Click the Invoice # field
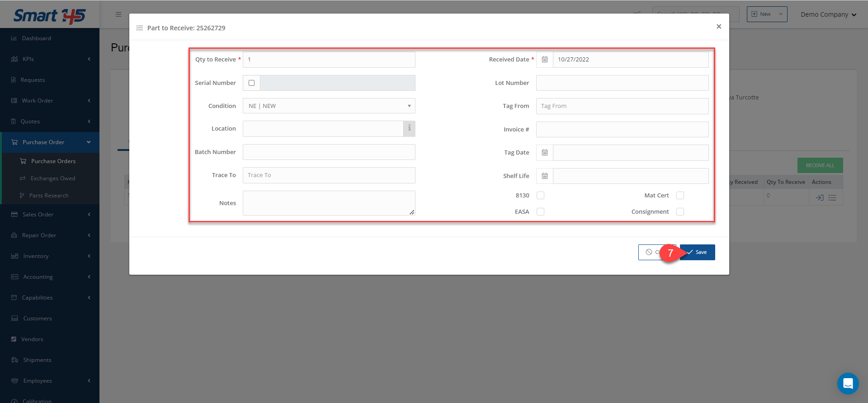This screenshot has height=403, width=868. [x=623, y=130]
